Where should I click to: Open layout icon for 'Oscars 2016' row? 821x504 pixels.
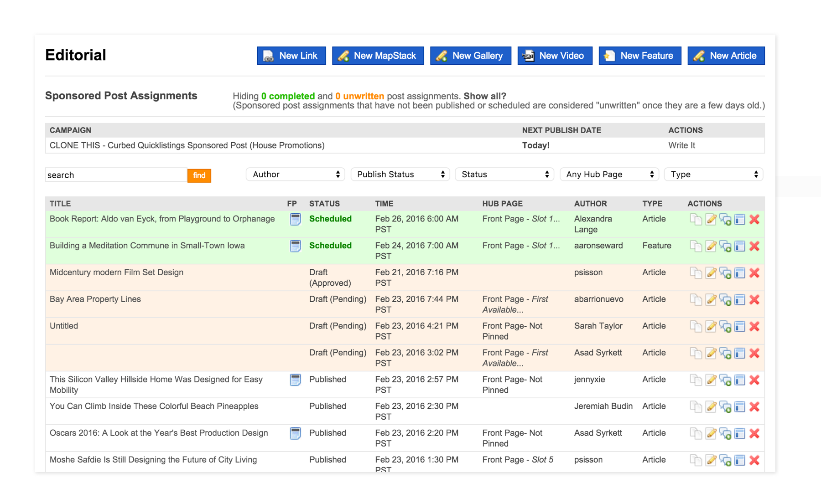(740, 434)
